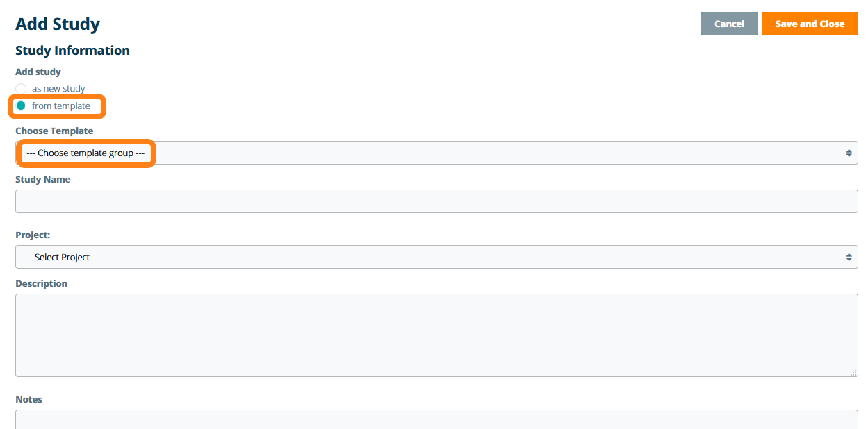Click the Study Name field label

pos(43,179)
